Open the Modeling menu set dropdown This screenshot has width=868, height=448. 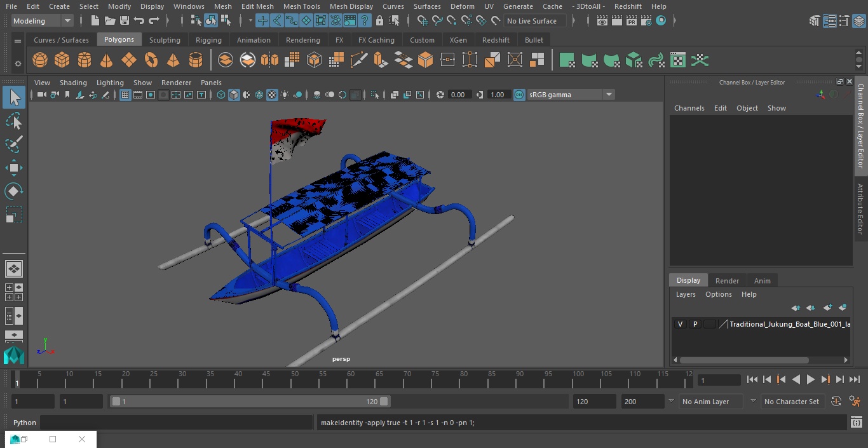click(x=43, y=21)
